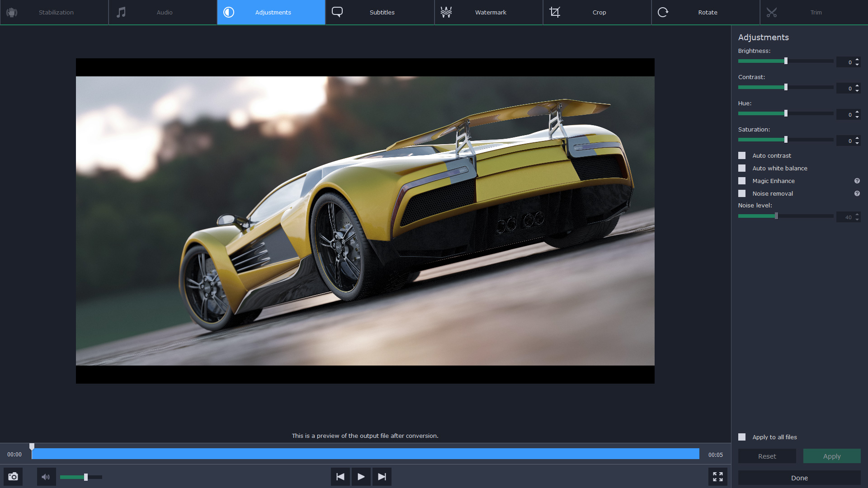Open the Crop tab
The image size is (868, 488).
(x=599, y=12)
